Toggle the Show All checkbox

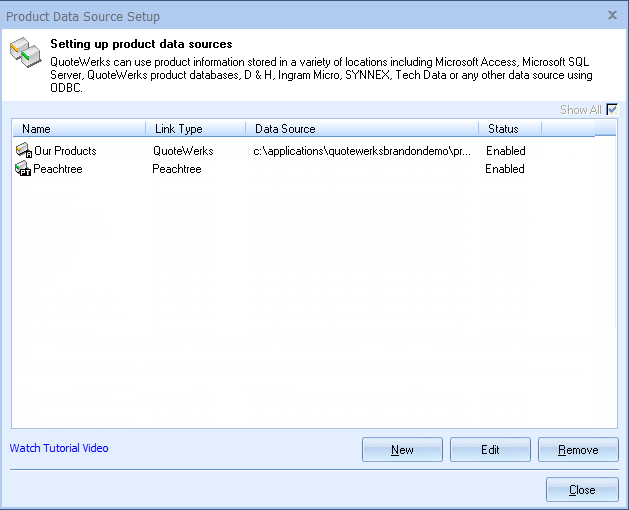point(612,109)
